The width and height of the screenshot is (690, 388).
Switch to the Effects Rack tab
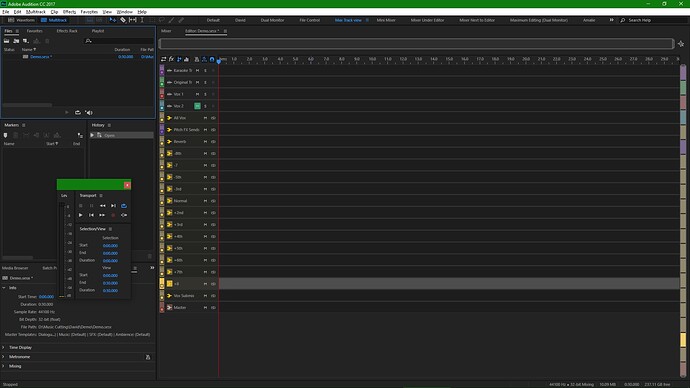pyautogui.click(x=67, y=31)
